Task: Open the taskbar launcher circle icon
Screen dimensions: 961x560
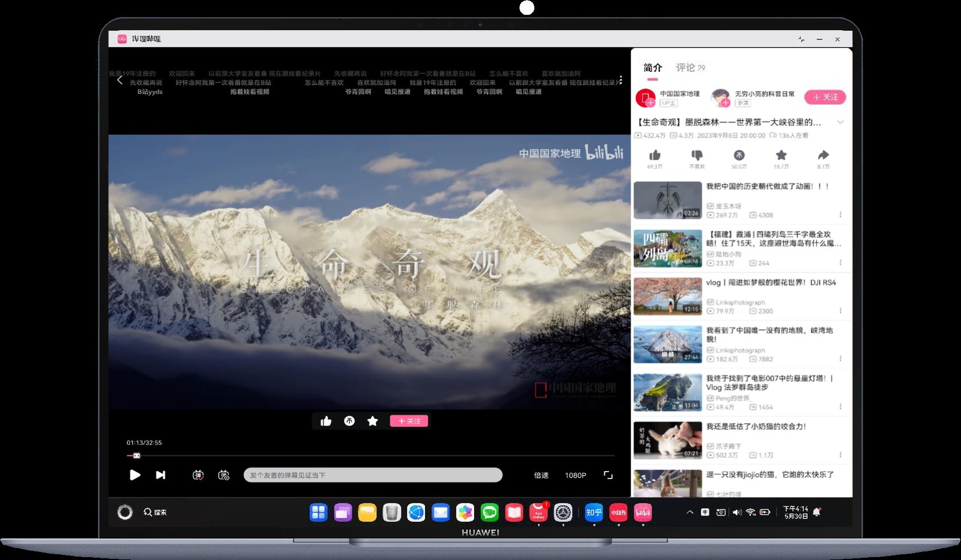Action: pyautogui.click(x=125, y=512)
